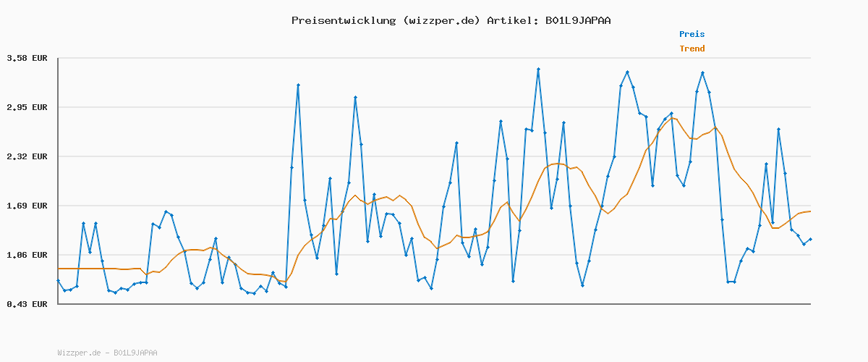Select the 2.95 EUR y-axis label
This screenshot has height=362, width=868.
click(27, 107)
